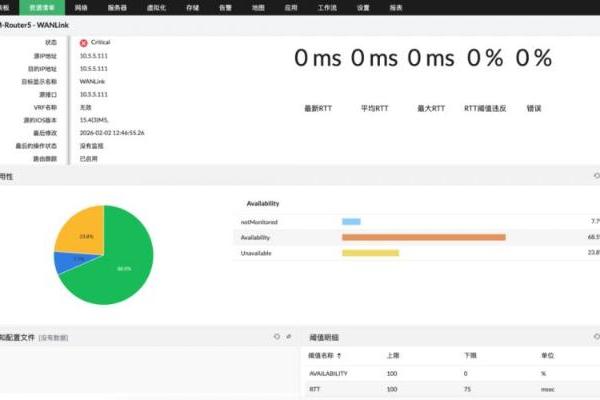600x400 pixels.
Task: Click the yellow Unavailable bar
Action: coord(370,253)
